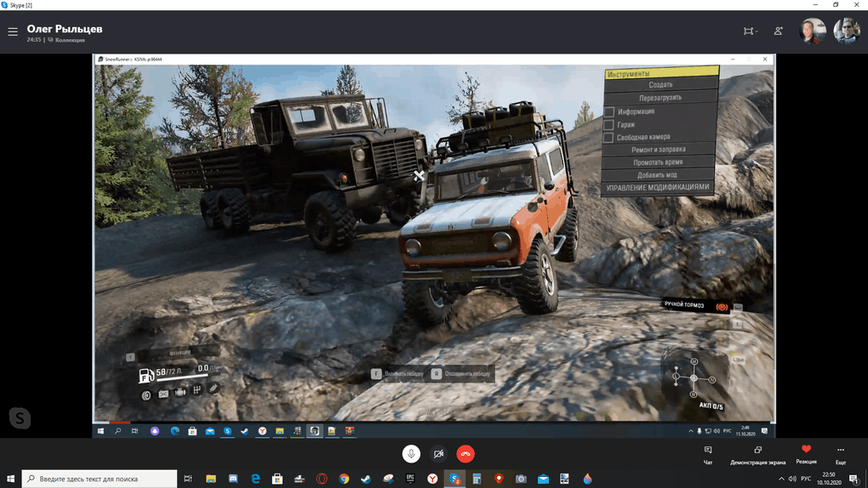Click the Создать menu item

pos(660,85)
